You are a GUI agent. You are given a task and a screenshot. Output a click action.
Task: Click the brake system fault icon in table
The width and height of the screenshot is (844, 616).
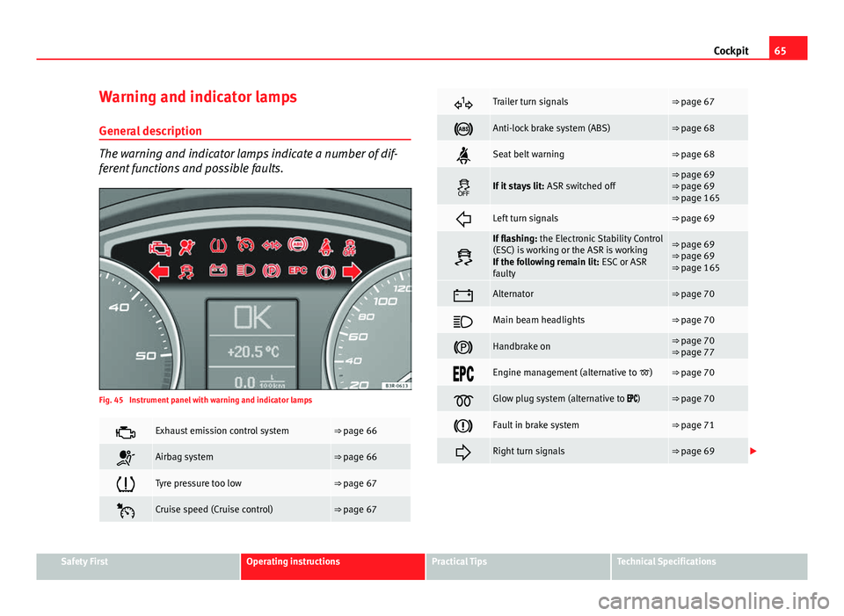463,426
